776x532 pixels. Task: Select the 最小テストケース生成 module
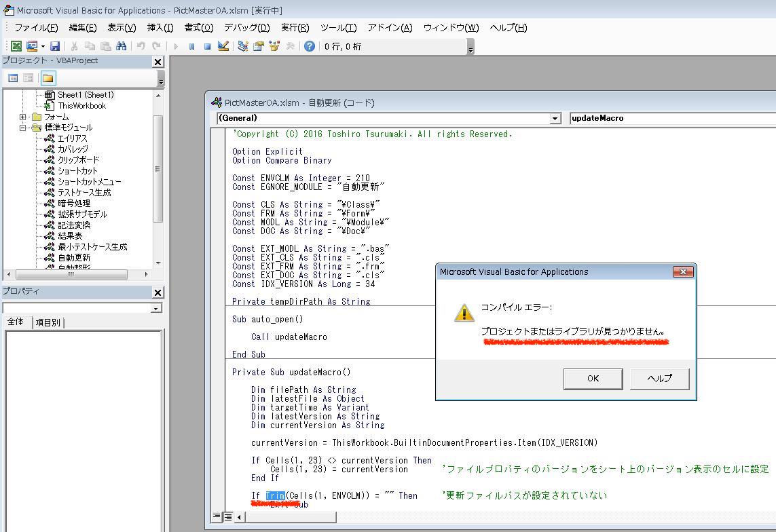tap(92, 247)
